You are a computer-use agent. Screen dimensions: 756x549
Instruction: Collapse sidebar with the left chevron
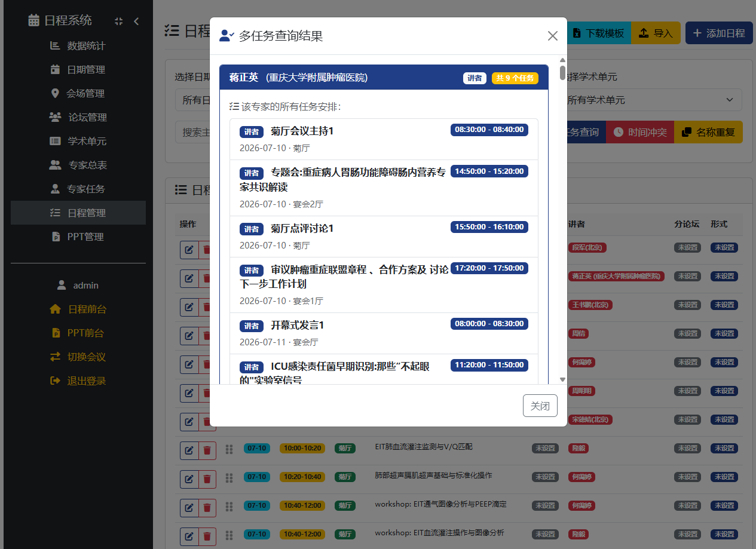tap(136, 21)
